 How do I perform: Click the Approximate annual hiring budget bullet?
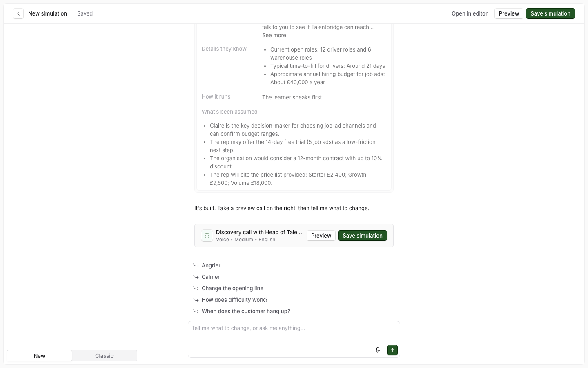coord(327,78)
